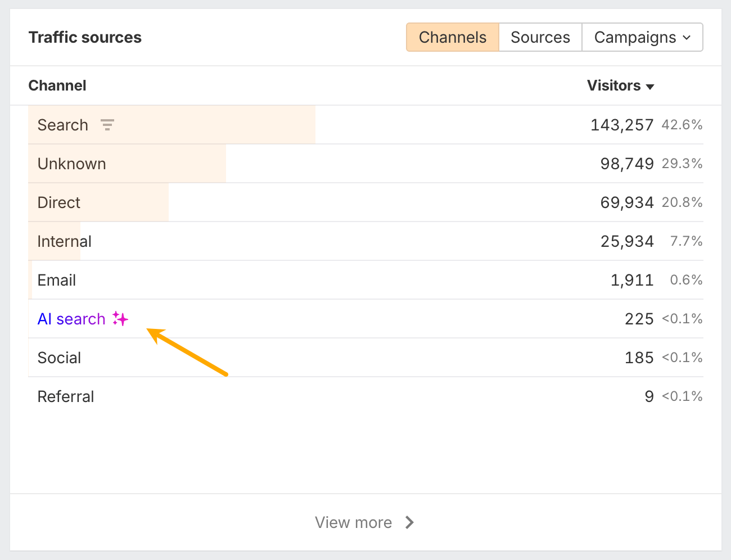Viewport: 731px width, 560px height.
Task: Click the downward chevron inside Campaigns
Action: [687, 37]
